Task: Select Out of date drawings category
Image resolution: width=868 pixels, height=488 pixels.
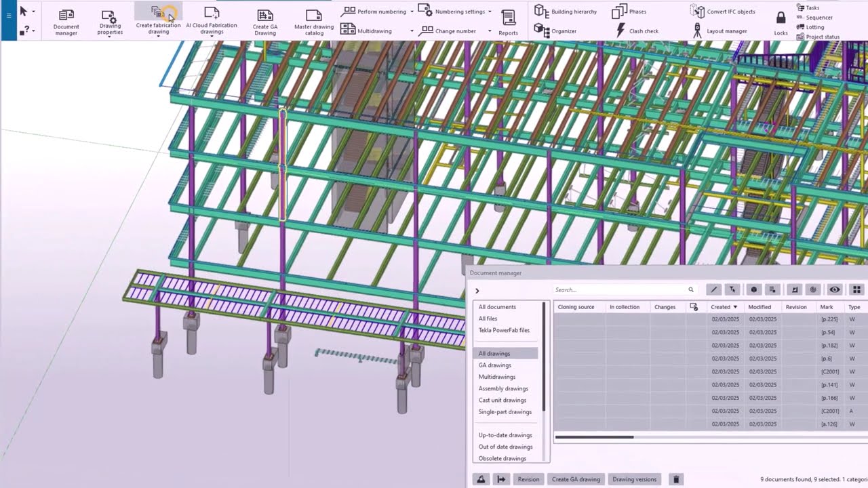Action: tap(506, 447)
